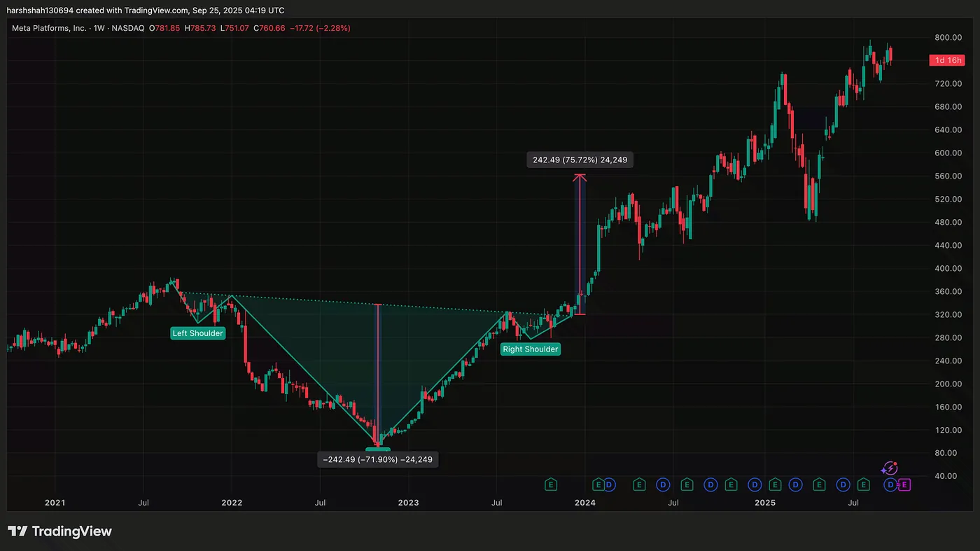
Task: Click the purple upcoming earnings E marker
Action: (904, 484)
